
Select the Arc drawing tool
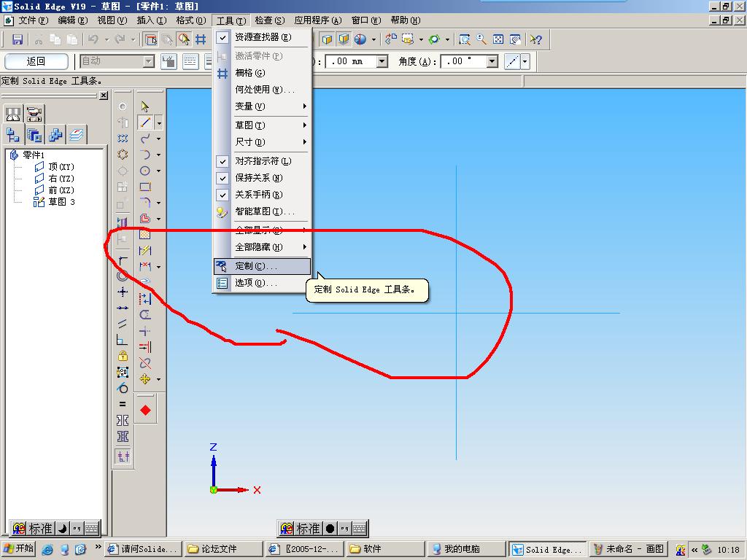pyautogui.click(x=145, y=155)
